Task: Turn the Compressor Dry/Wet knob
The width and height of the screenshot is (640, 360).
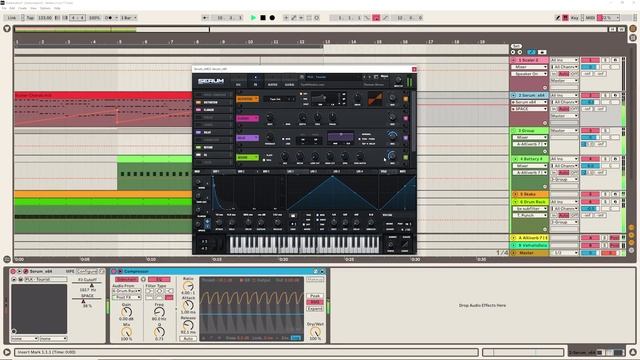Action: pyautogui.click(x=315, y=332)
